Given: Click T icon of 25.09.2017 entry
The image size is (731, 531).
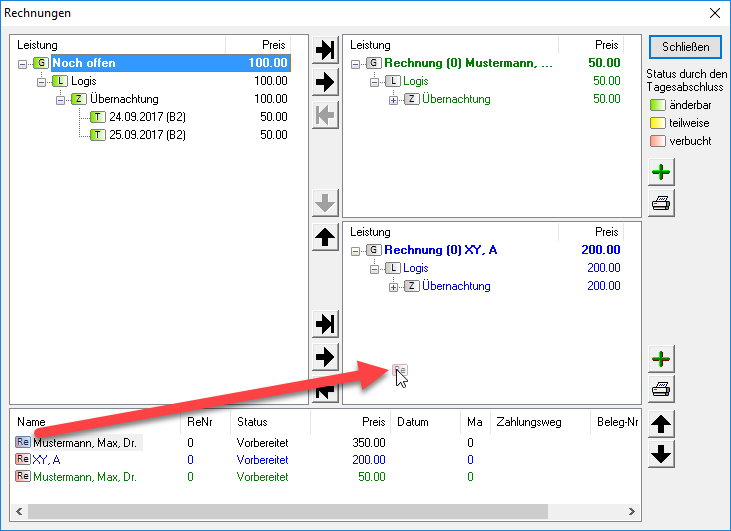Looking at the screenshot, I should coord(97,135).
